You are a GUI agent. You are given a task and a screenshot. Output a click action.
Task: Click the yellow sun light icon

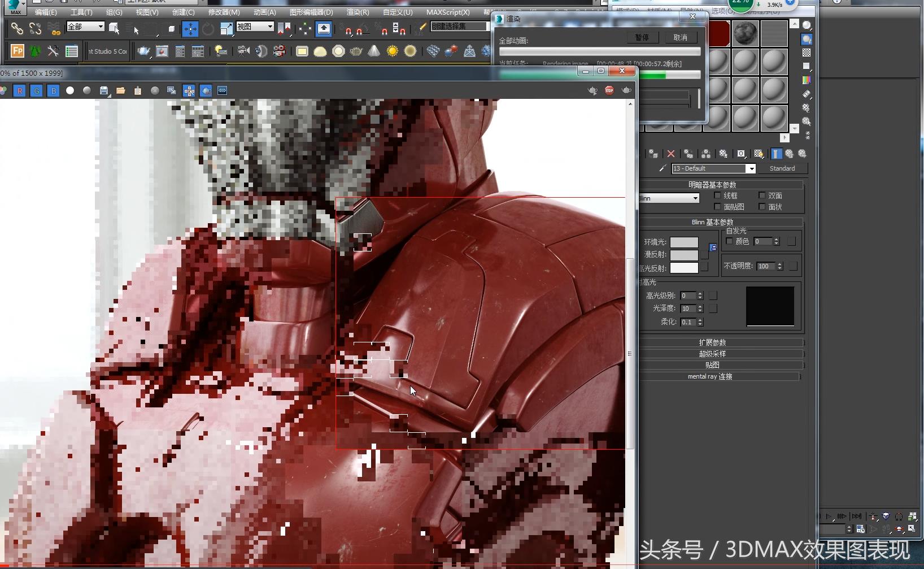click(392, 51)
